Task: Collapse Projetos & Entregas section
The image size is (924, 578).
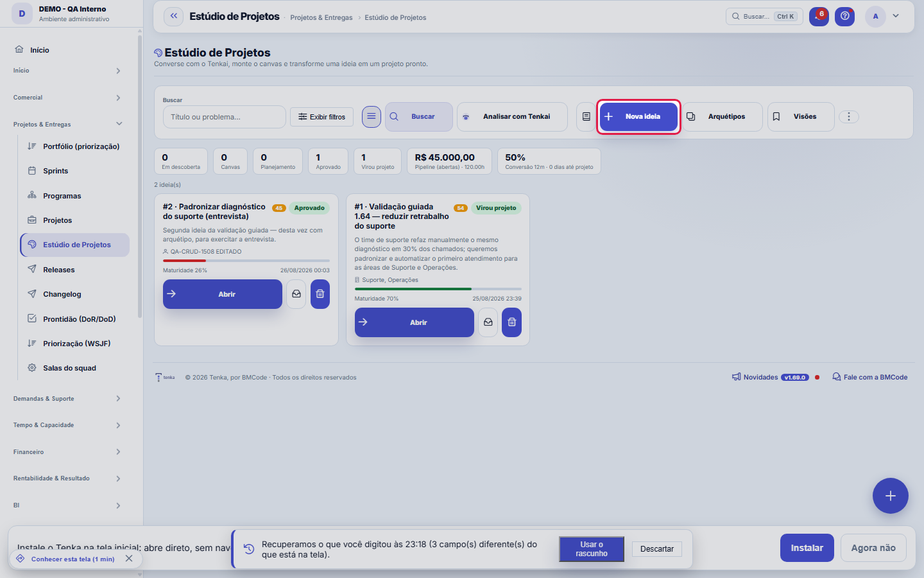Action: [67, 124]
